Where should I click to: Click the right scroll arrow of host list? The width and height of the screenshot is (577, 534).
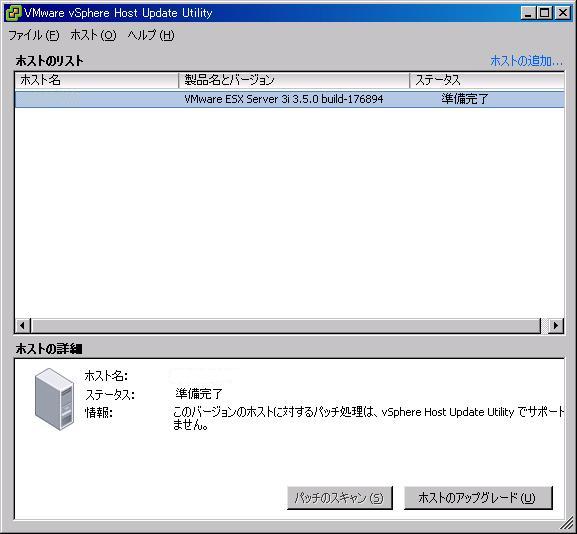(x=556, y=326)
